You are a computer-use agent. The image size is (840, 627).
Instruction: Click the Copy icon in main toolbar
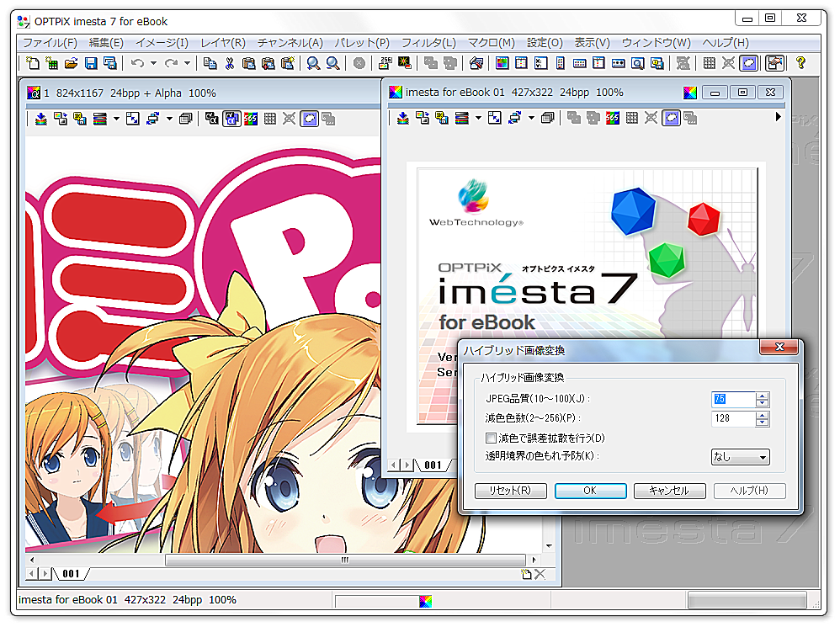pos(210,63)
